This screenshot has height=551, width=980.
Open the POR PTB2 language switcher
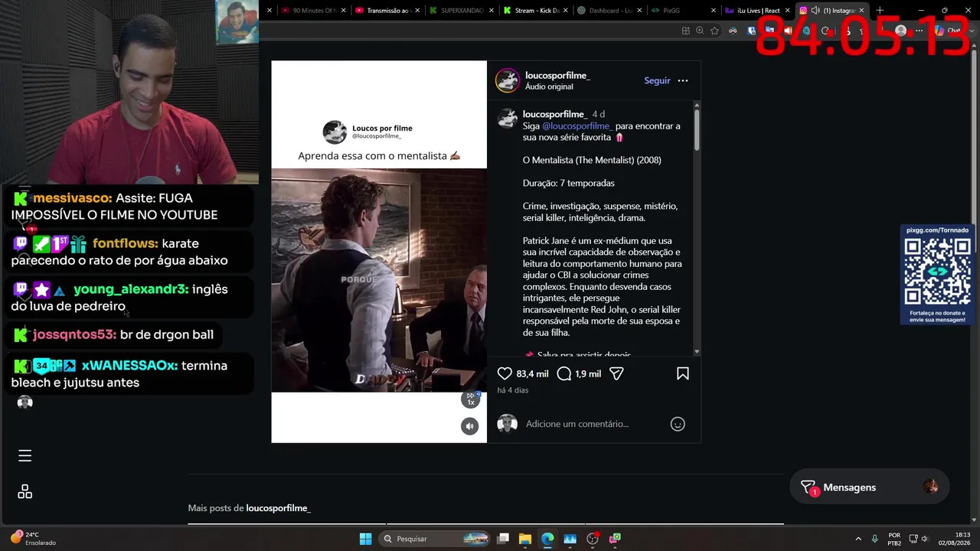[x=894, y=539]
